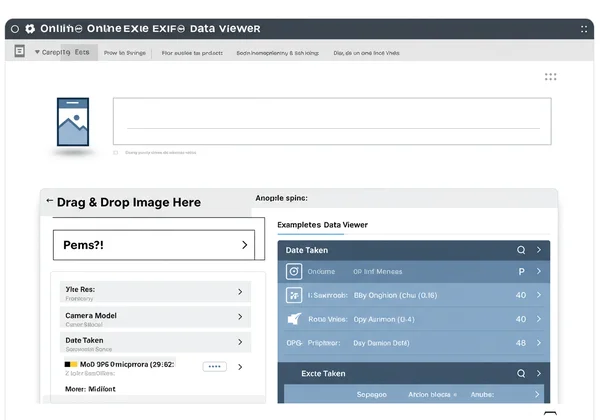Select the Prow In Snings tab
Screen dimensions: 600x420
tap(125, 53)
